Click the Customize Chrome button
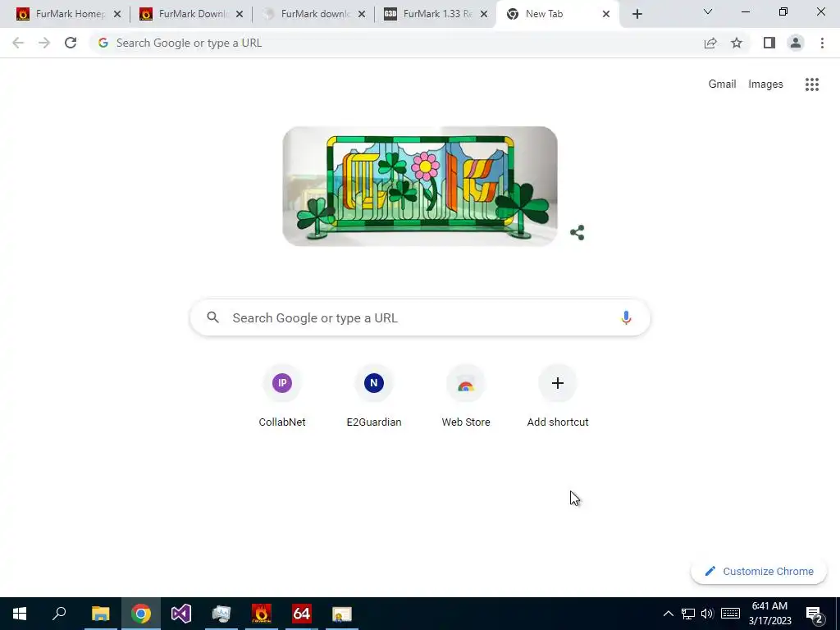Viewport: 840px width, 630px height. (x=759, y=571)
